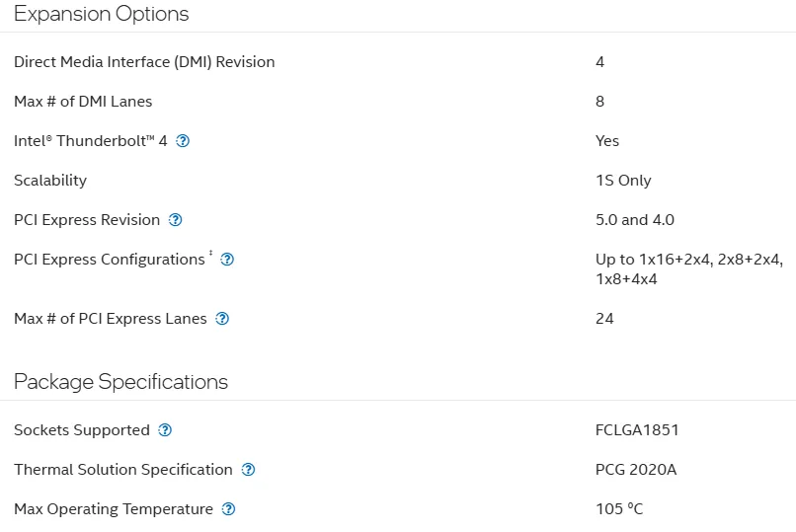
Task: Show info icon beside PCI Express Revision
Action: tap(175, 220)
